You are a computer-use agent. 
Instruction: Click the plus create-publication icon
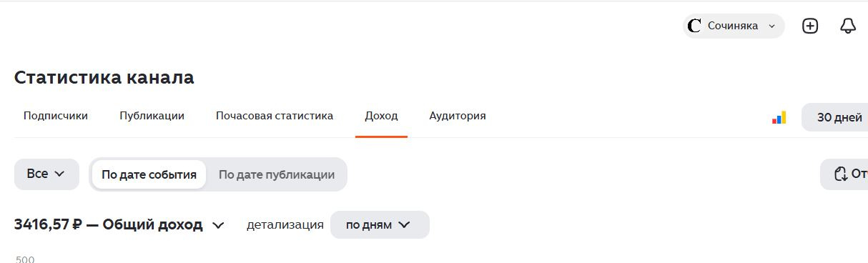(x=810, y=26)
